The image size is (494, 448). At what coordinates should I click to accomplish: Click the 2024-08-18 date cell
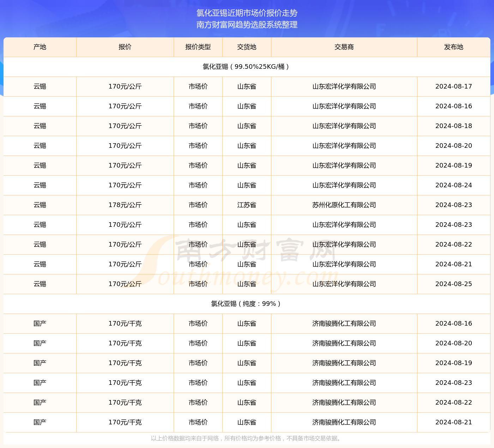pos(454,126)
